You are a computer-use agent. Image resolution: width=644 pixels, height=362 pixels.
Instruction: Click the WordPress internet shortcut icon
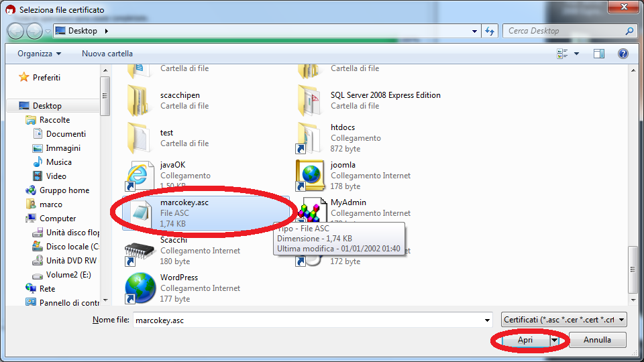tap(140, 288)
